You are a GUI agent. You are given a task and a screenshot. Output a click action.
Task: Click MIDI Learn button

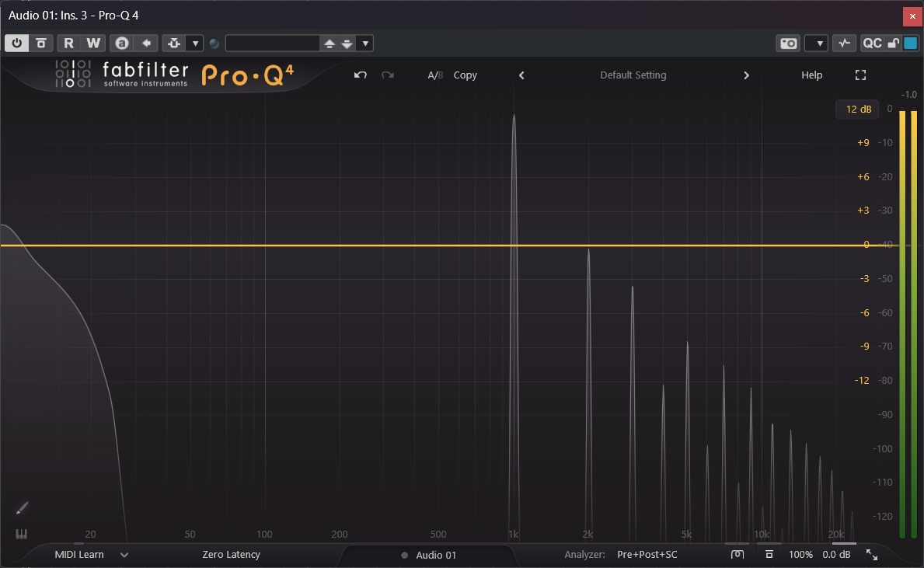point(79,555)
